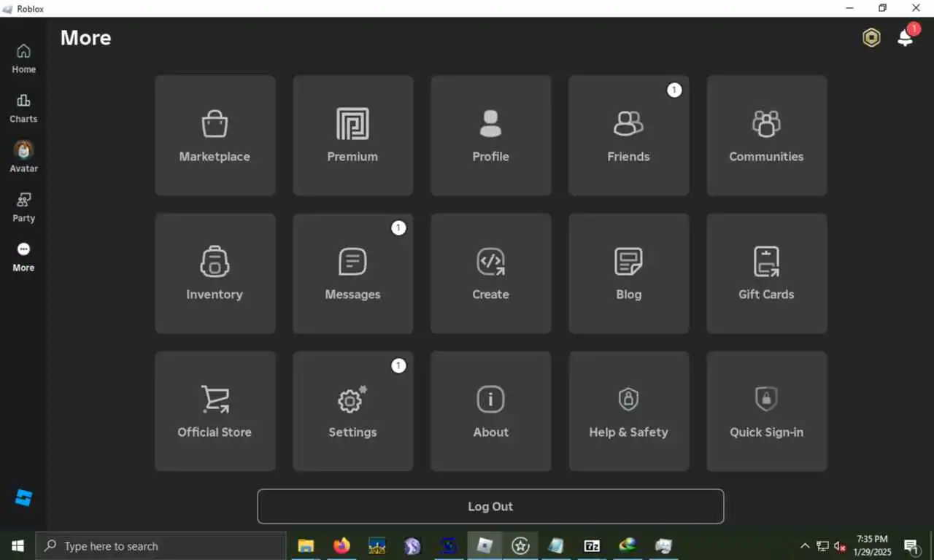The image size is (934, 560).
Task: Open the notifications bell
Action: pyautogui.click(x=906, y=37)
